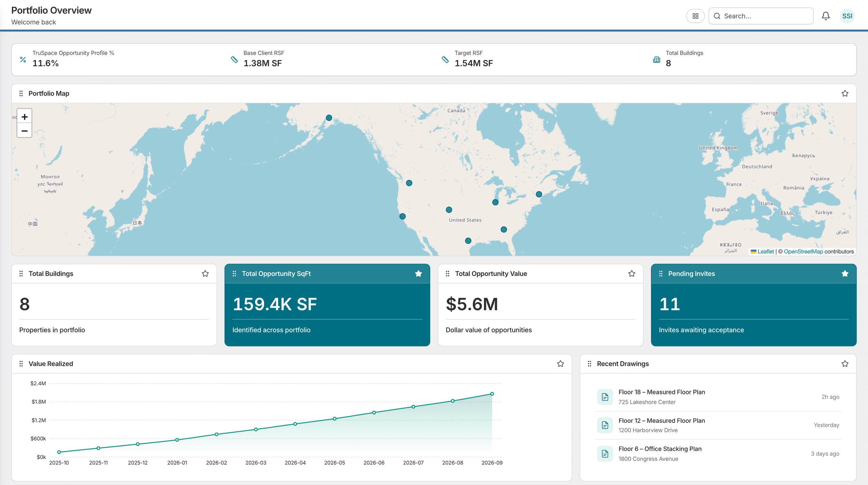
Task: Zoom out on the portfolio map
Action: [x=24, y=131]
